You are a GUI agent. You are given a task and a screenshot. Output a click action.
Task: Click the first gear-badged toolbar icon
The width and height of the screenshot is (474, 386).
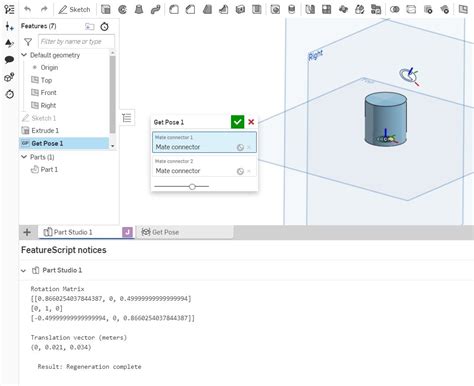pyautogui.click(x=428, y=10)
